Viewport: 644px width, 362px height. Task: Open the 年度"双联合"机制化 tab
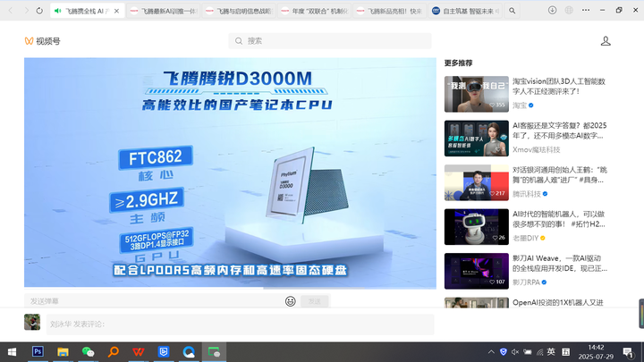coord(314,11)
